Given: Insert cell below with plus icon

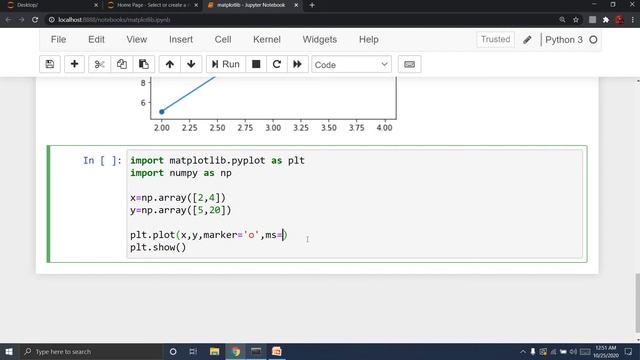Looking at the screenshot, I should point(74,64).
